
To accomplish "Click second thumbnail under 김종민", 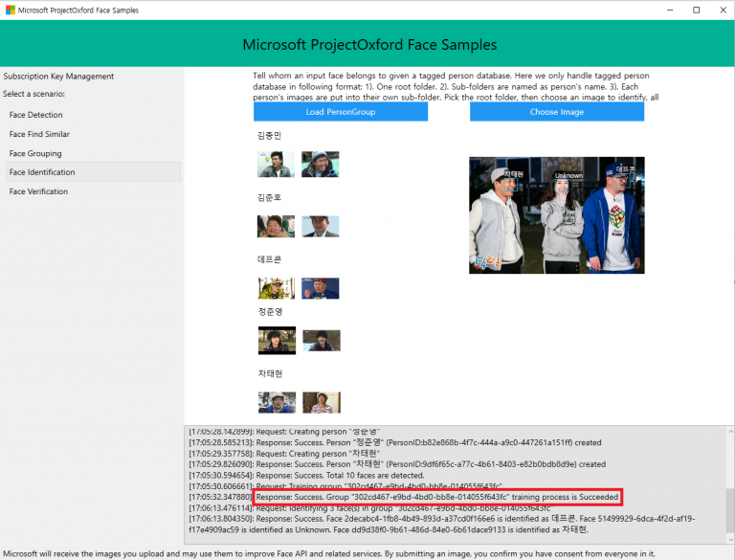I will pyautogui.click(x=321, y=165).
